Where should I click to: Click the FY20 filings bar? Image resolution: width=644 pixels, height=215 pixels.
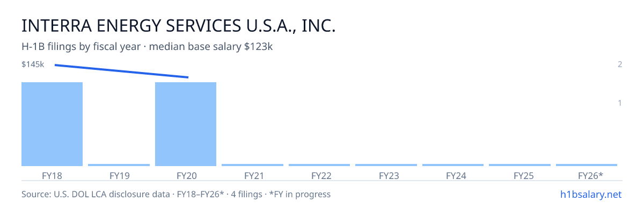click(x=186, y=124)
